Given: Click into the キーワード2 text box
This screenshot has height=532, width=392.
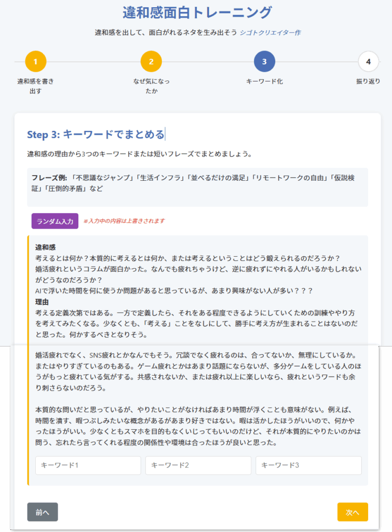Looking at the screenshot, I should pyautogui.click(x=198, y=465).
